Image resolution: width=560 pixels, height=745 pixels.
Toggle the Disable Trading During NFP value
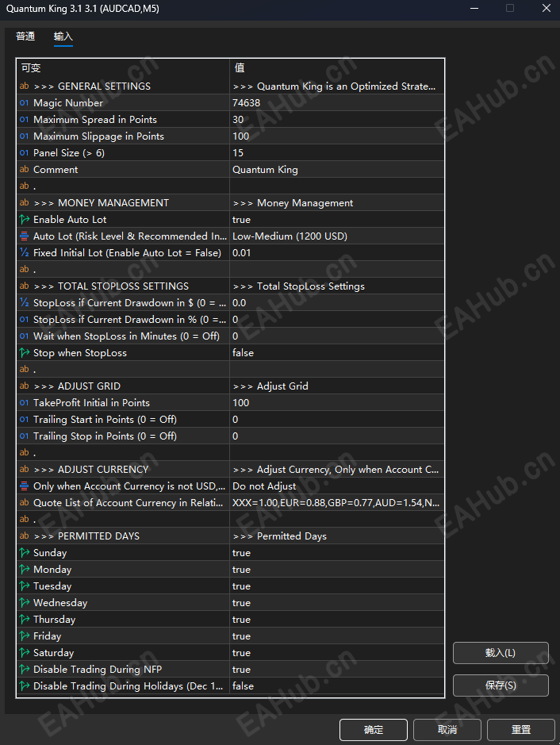tap(337, 669)
